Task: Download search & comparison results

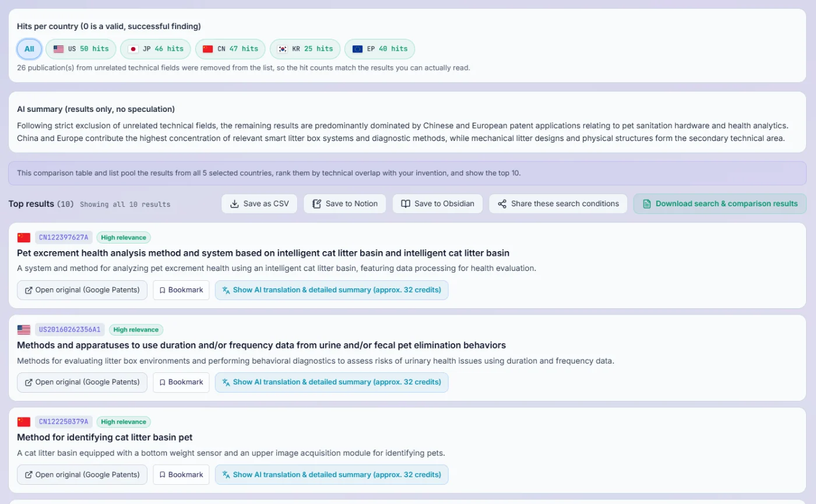Action: (x=720, y=204)
